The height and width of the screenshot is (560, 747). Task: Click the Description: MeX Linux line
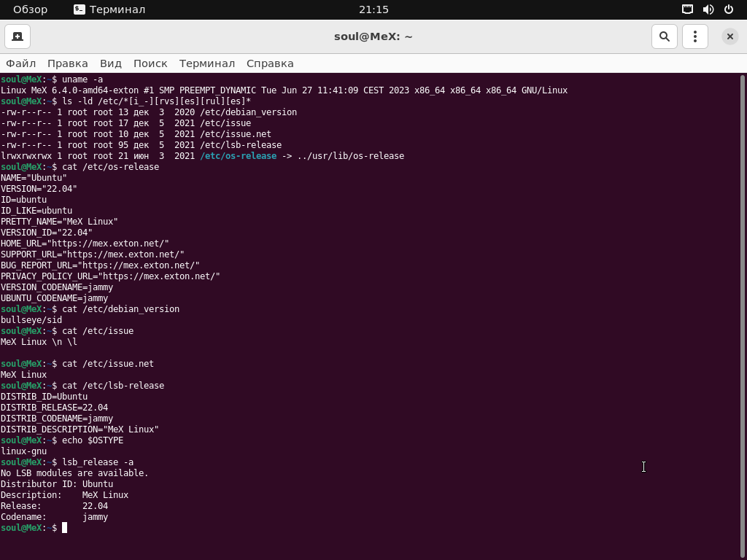pos(64,496)
